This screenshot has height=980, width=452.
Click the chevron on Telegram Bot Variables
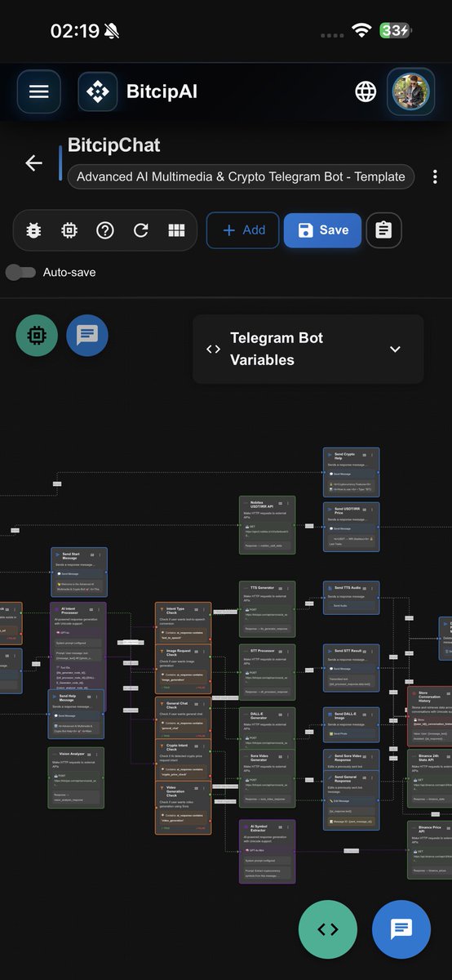[395, 349]
